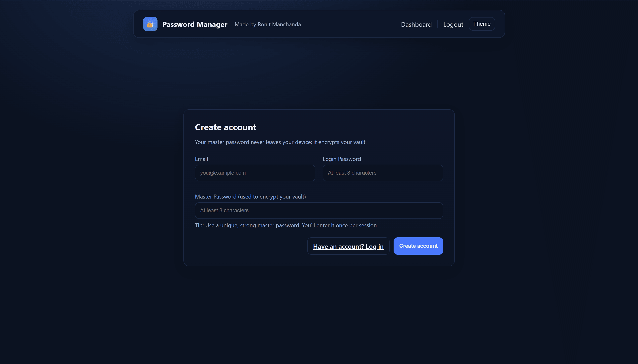Toggle the Theme button
The width and height of the screenshot is (638, 364).
[x=481, y=24]
